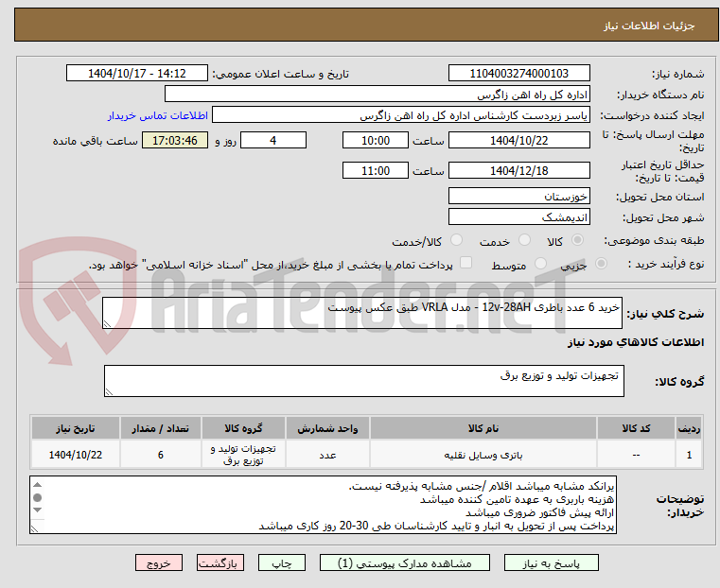Select the متوسط purchase type radio
Viewport: 720px width, 588px height.
540,263
